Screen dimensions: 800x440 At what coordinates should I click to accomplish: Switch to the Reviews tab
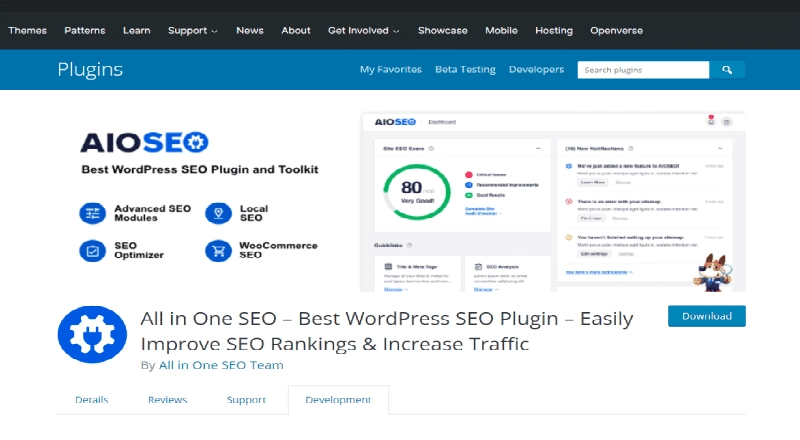point(168,400)
